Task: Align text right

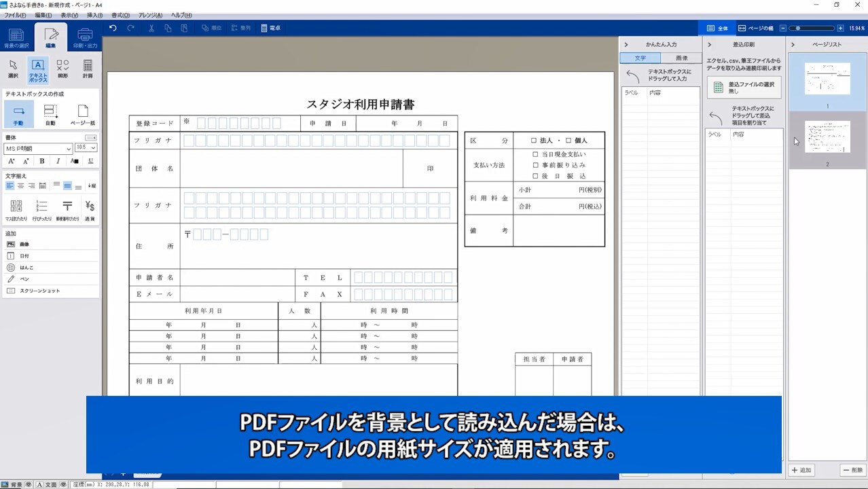Action: [31, 185]
